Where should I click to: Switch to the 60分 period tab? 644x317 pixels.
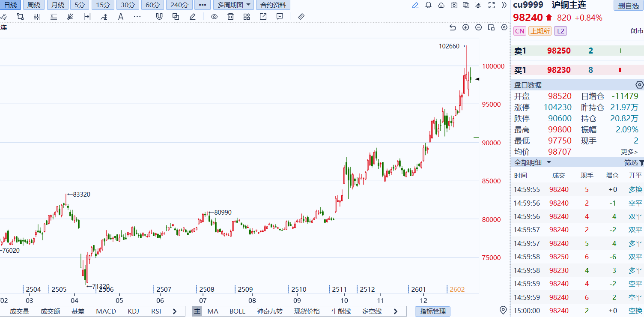153,5
